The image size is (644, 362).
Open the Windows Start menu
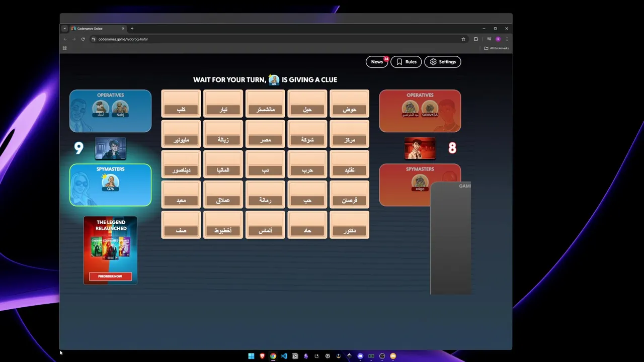[251, 356]
